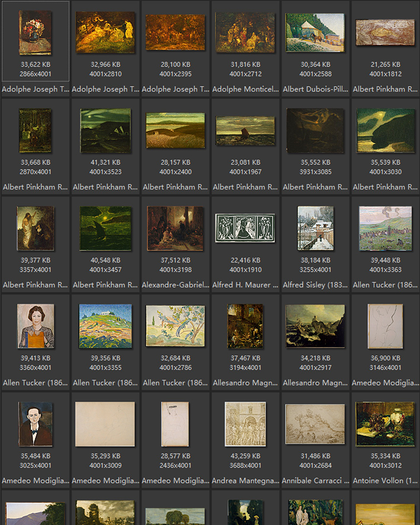This screenshot has height=525, width=420.
Task: Select the Annibale Carracci sketch thumbnail
Action: (315, 424)
